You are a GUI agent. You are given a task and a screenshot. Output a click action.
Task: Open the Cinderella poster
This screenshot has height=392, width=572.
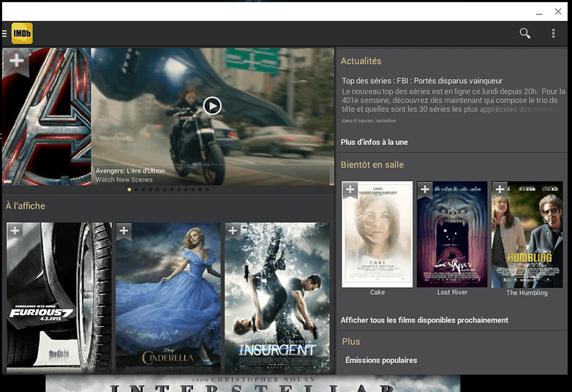click(168, 298)
